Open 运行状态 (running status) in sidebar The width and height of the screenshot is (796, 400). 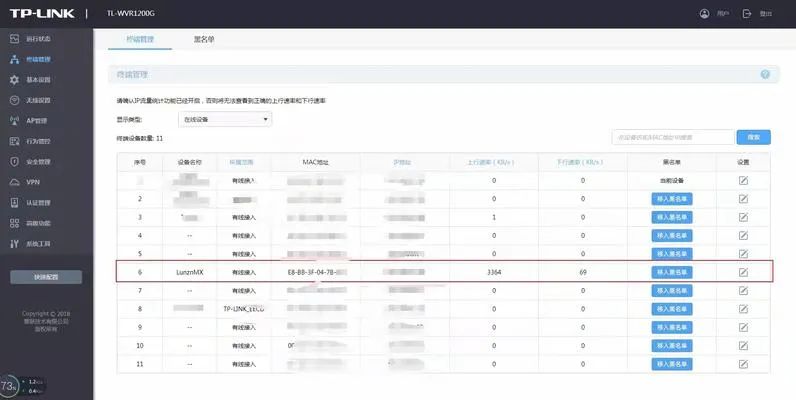coord(30,39)
